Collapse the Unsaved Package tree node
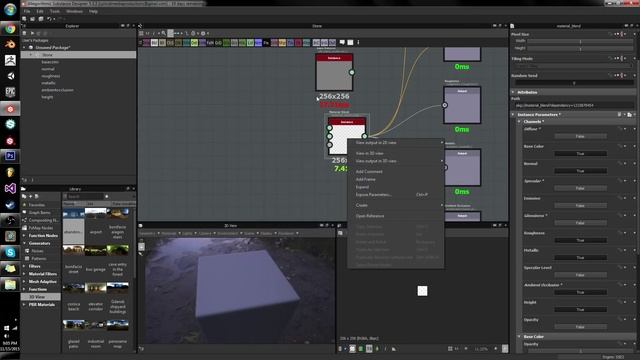Image resolution: width=640 pixels, height=360 pixels. point(24,47)
